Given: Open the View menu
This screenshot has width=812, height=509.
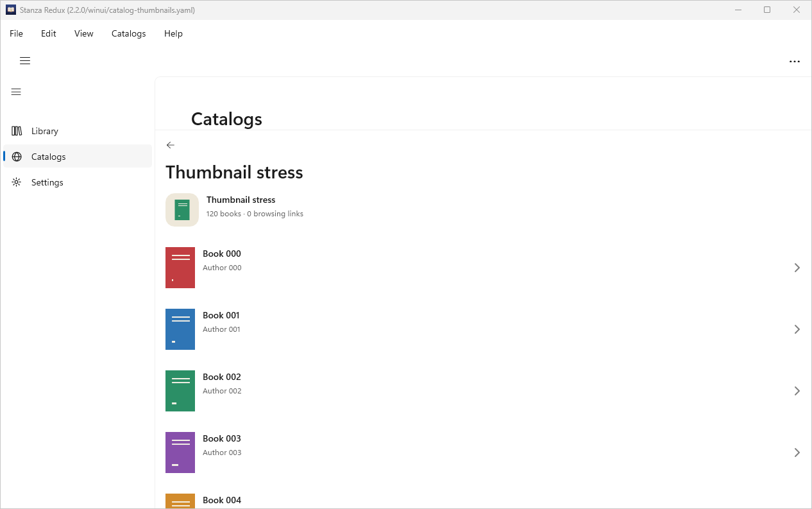Looking at the screenshot, I should [x=84, y=33].
